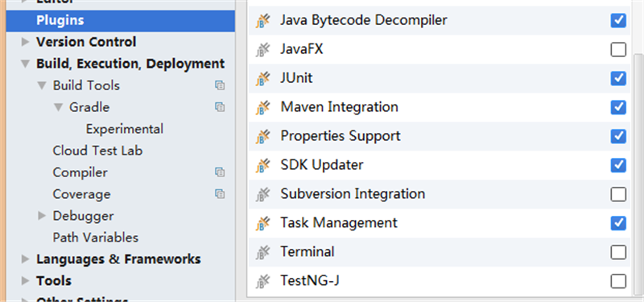Click the Task Management plugin icon

(262, 223)
